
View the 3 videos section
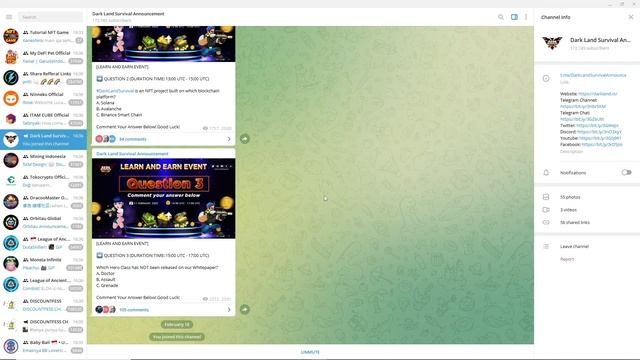(587, 210)
